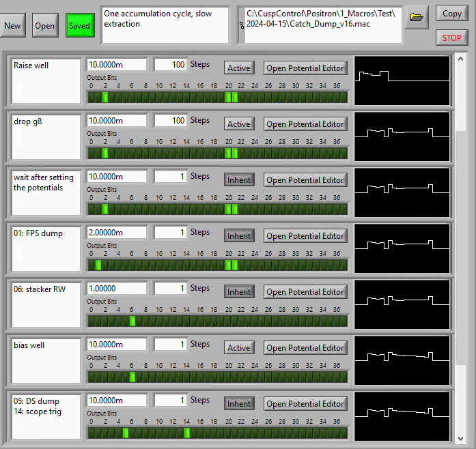Open Potential Editor for 06: stacker RW
The height and width of the screenshot is (449, 476).
[x=305, y=292]
